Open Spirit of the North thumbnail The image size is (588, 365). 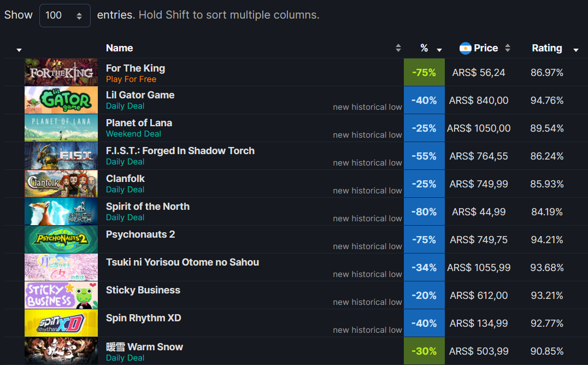(61, 211)
